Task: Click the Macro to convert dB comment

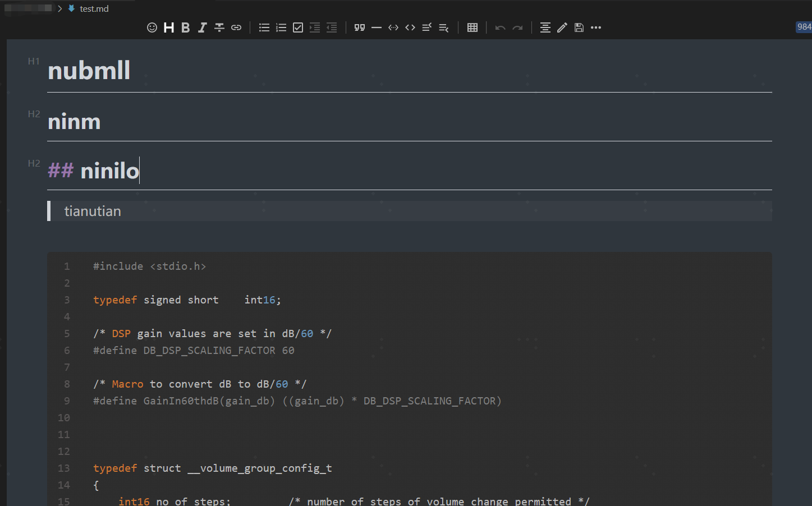Action: tap(200, 384)
